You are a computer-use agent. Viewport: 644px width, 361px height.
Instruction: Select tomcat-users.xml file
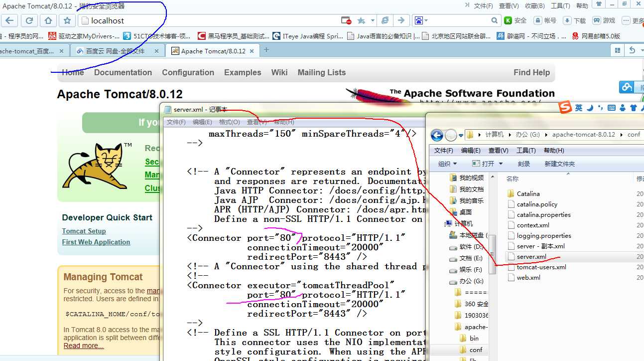pos(541,267)
